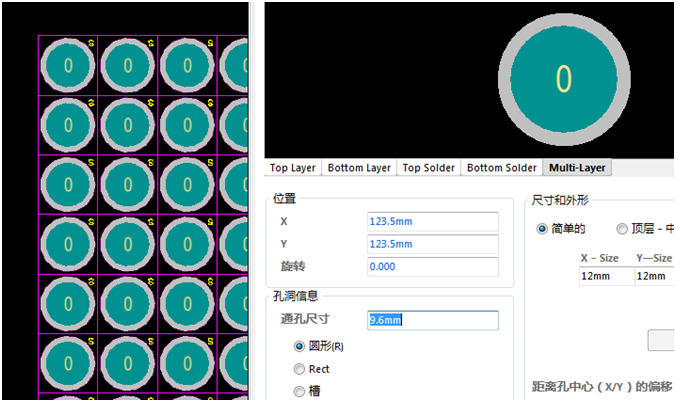Select the 圆形(R) round hole option

pos(299,346)
